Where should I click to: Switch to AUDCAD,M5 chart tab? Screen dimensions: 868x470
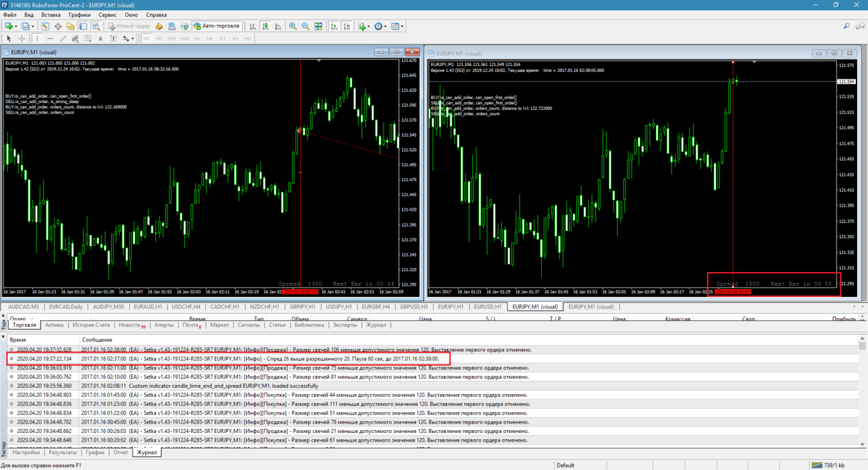click(24, 306)
